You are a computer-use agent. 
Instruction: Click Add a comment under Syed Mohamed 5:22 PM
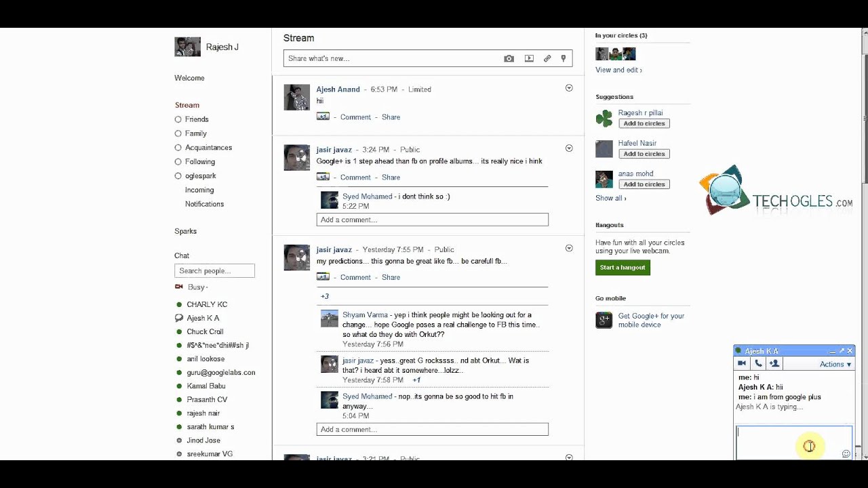click(x=432, y=220)
